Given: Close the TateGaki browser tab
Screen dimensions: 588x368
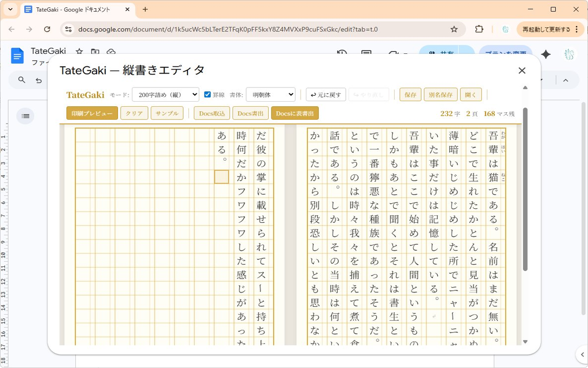Looking at the screenshot, I should [128, 9].
